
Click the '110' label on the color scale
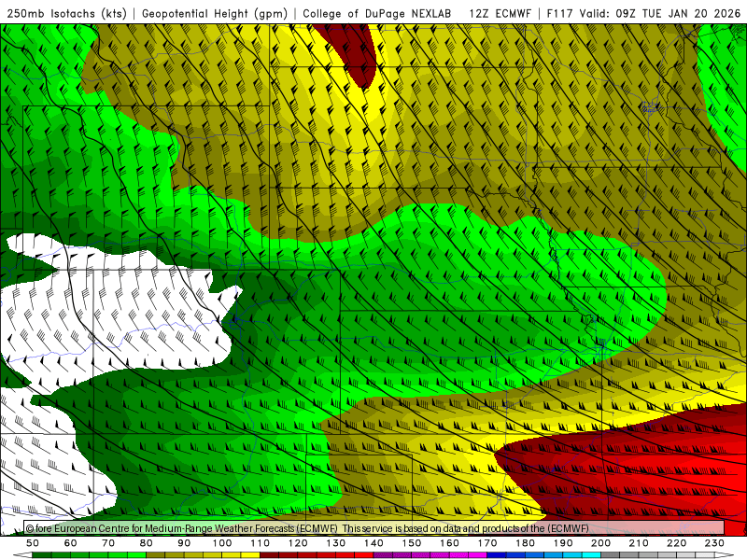click(261, 543)
